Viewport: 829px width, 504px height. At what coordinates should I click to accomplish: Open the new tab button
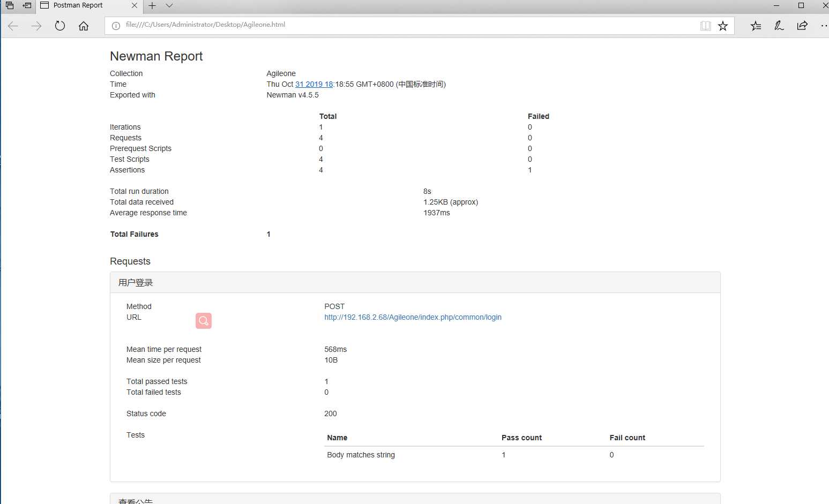[x=152, y=5]
